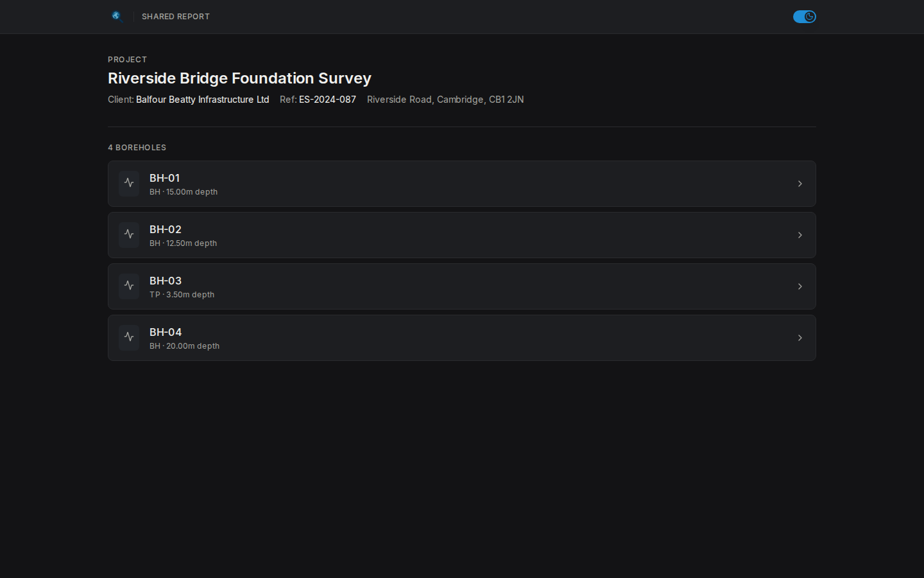Open the BH-02 borehole title

(166, 229)
